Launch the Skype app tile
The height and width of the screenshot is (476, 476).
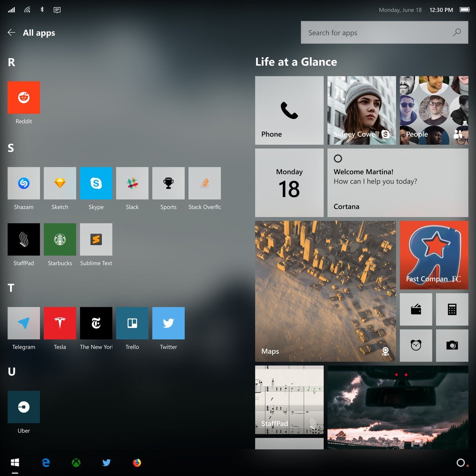[x=96, y=183]
